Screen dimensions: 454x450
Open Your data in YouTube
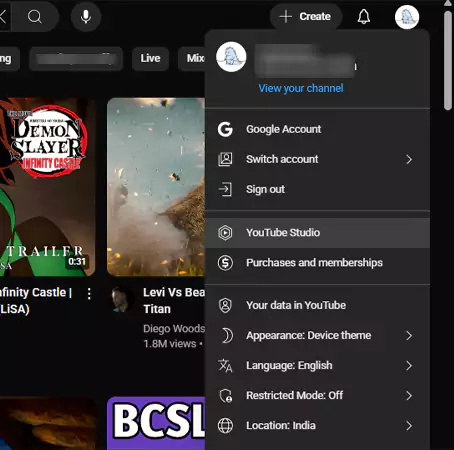pos(317,305)
